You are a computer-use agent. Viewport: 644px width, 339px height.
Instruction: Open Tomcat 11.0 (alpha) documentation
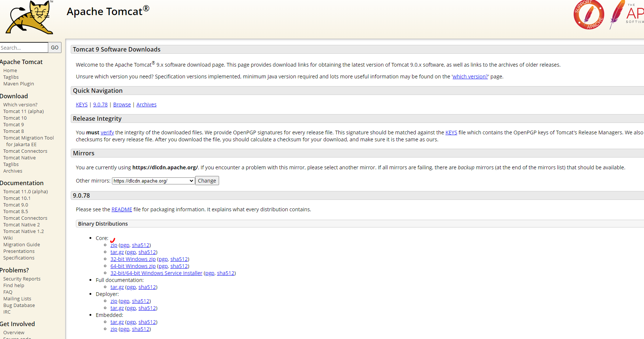tap(26, 192)
